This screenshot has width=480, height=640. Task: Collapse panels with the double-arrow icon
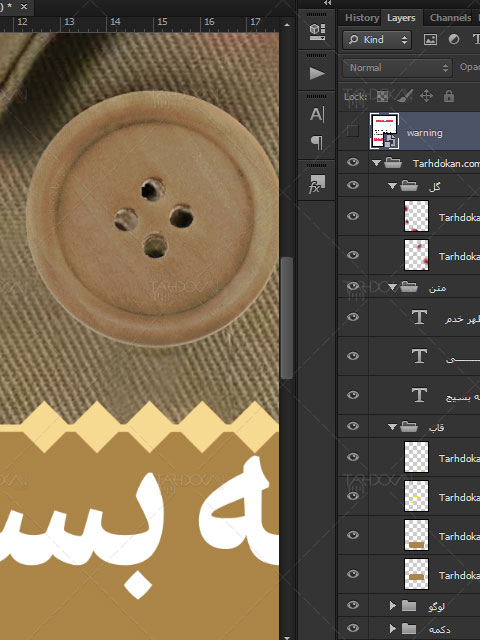coord(327,3)
